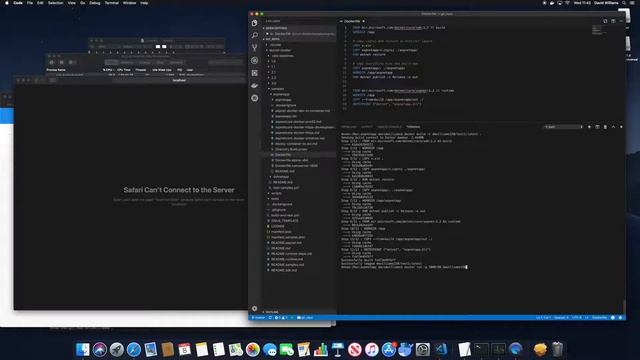Sort by Process Name column in Activity Monitor
The image size is (640, 360).
tap(56, 70)
